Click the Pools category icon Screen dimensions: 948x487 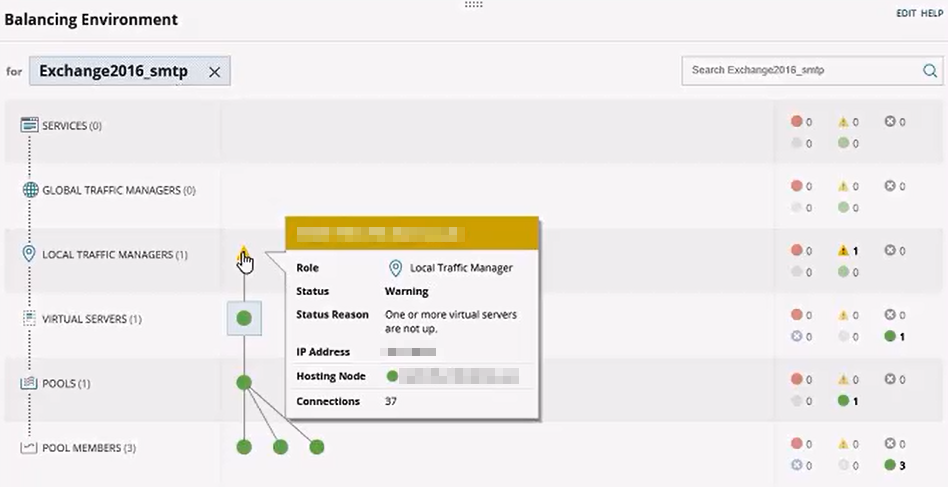(x=29, y=383)
